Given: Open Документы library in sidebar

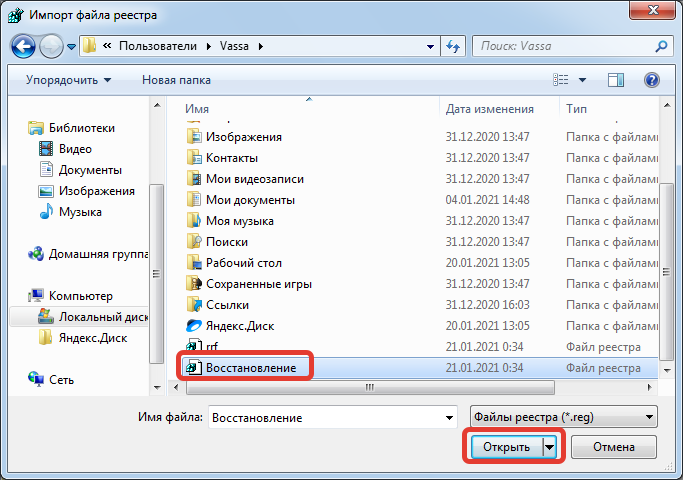Looking at the screenshot, I should (x=90, y=170).
